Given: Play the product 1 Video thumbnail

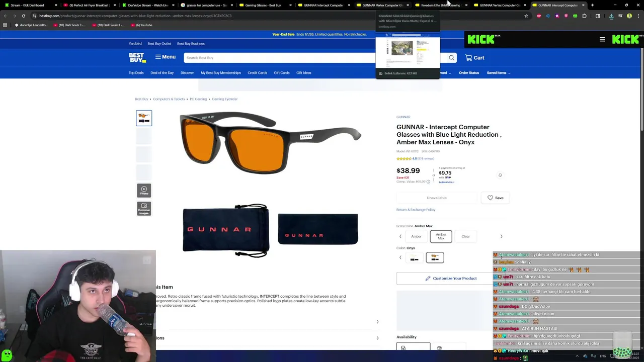Looking at the screenshot, I should (144, 190).
